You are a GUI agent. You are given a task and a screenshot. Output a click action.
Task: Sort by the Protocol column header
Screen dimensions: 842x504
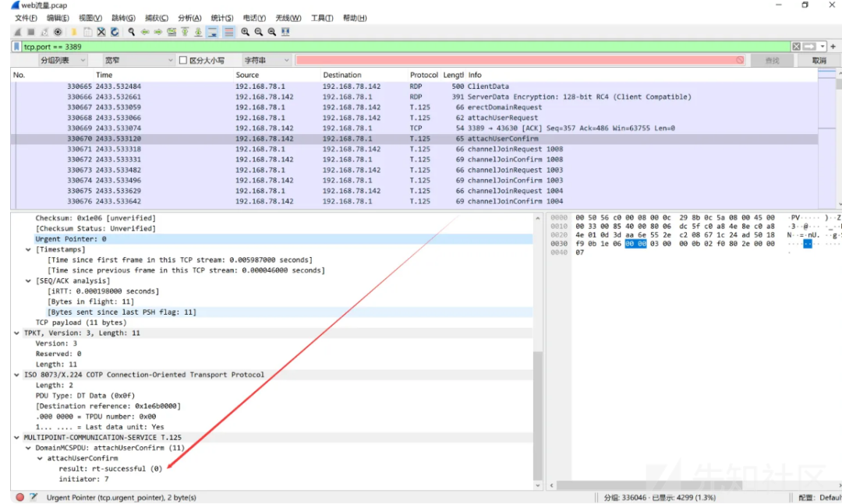[x=423, y=75]
